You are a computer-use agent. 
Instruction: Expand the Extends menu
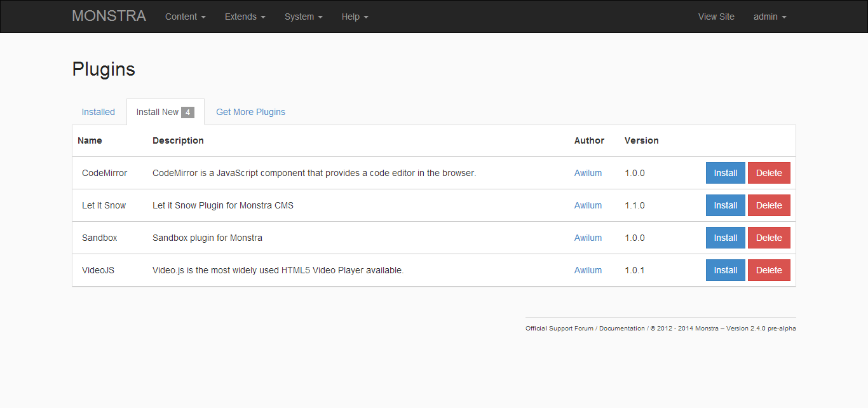[x=245, y=17]
